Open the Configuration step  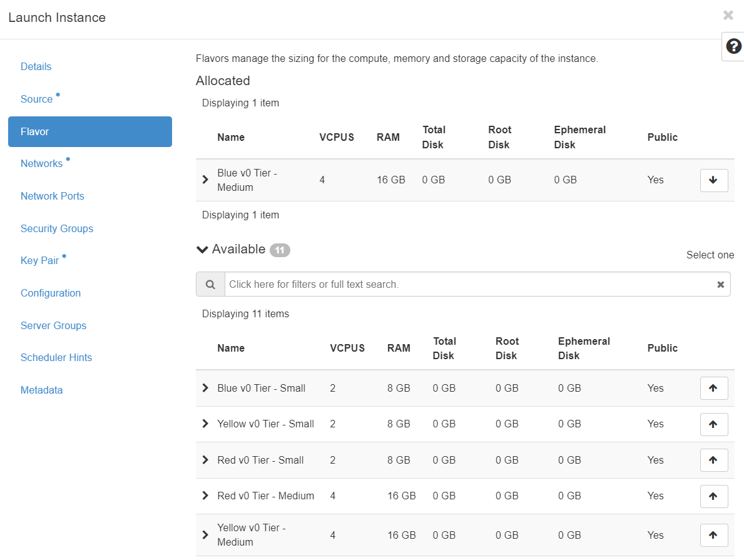(50, 293)
